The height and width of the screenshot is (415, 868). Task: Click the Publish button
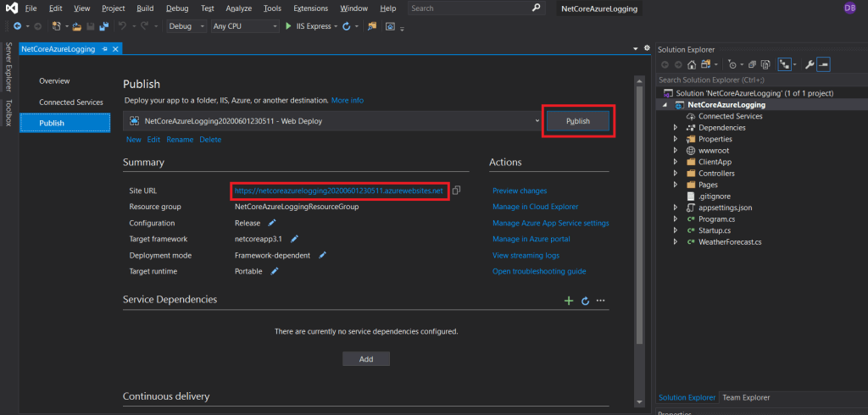click(x=577, y=122)
